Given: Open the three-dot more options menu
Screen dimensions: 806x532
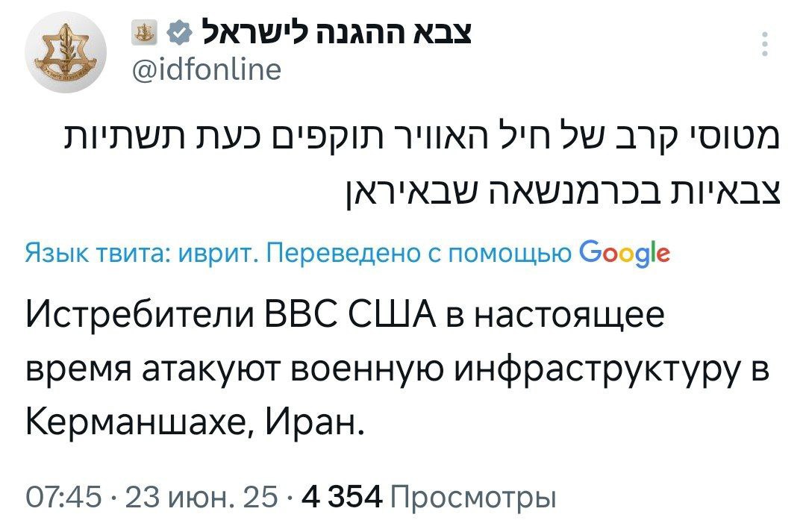Looking at the screenshot, I should pyautogui.click(x=763, y=46).
